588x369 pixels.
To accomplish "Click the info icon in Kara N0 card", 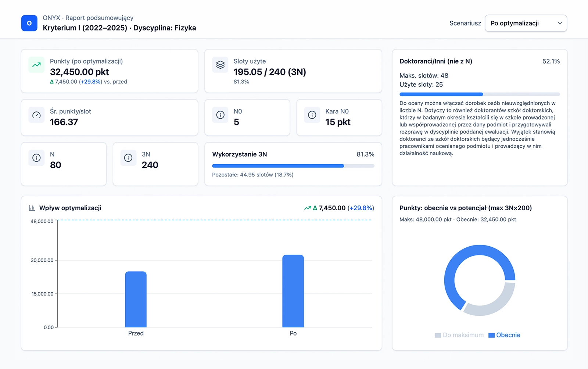I will tap(312, 115).
